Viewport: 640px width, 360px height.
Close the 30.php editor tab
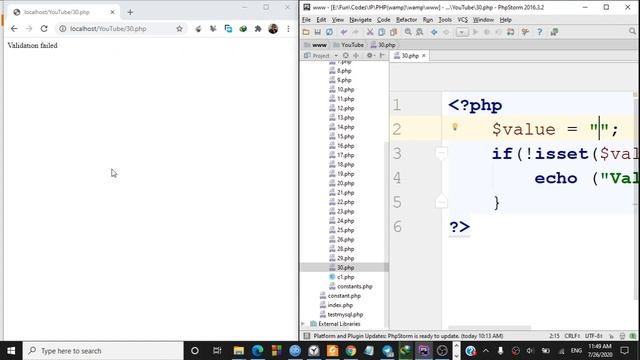424,56
